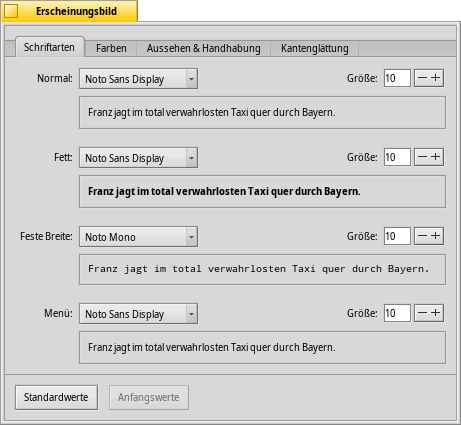Open the Normal font dropdown
This screenshot has width=461, height=425.
(138, 79)
